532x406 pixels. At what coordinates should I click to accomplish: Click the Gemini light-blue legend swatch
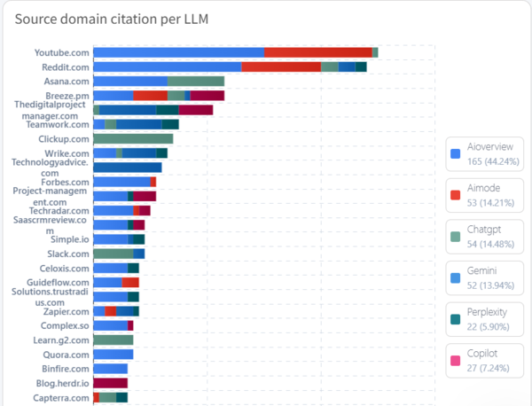tap(456, 277)
